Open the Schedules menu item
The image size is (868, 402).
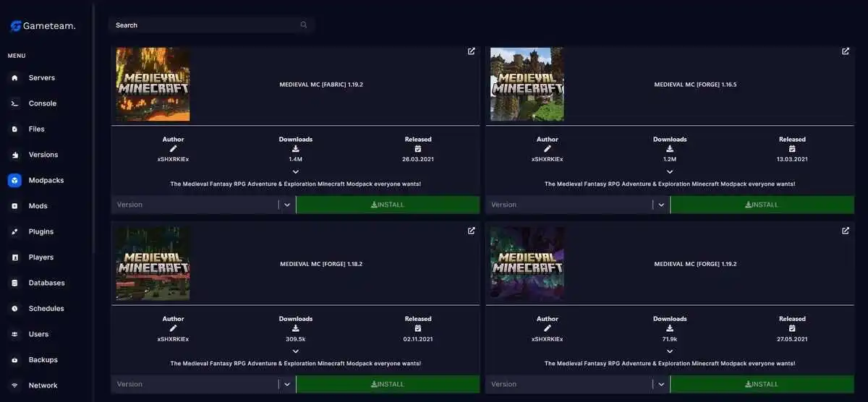pyautogui.click(x=46, y=309)
